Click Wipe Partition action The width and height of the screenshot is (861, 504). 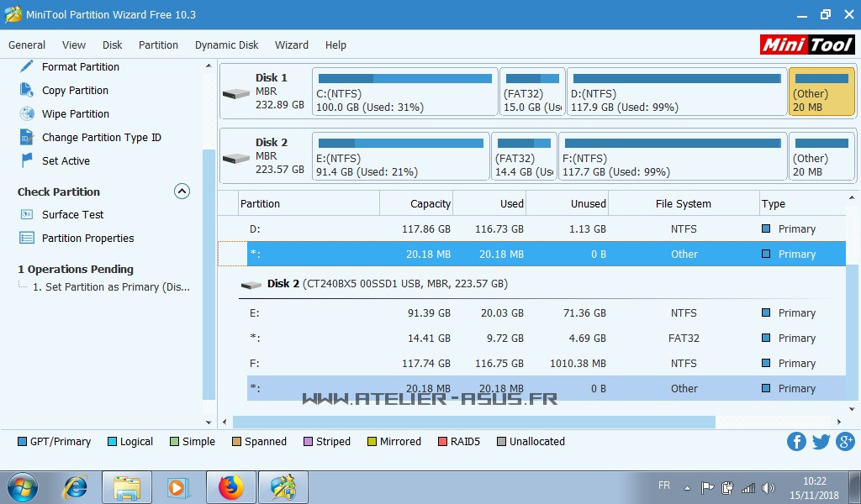76,114
